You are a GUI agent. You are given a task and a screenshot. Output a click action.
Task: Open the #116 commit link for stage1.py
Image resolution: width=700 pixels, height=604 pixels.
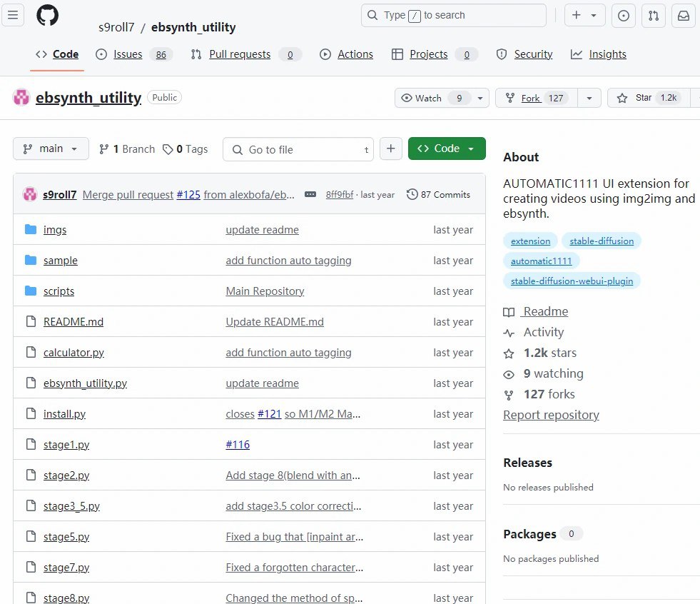click(x=238, y=445)
